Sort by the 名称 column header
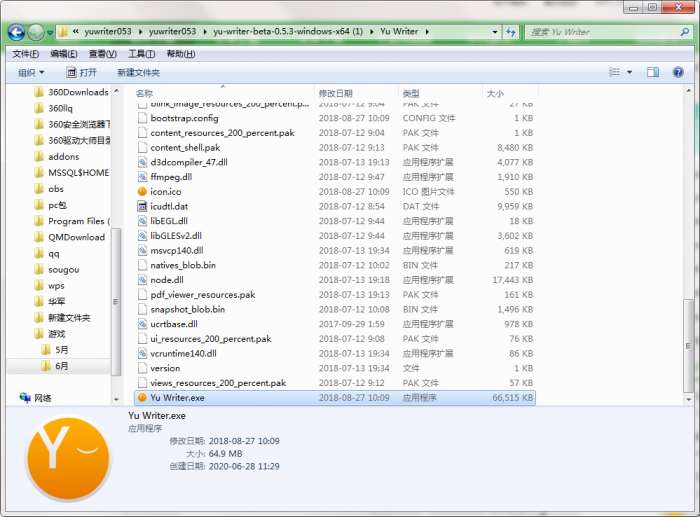This screenshot has width=700, height=517. click(x=223, y=93)
